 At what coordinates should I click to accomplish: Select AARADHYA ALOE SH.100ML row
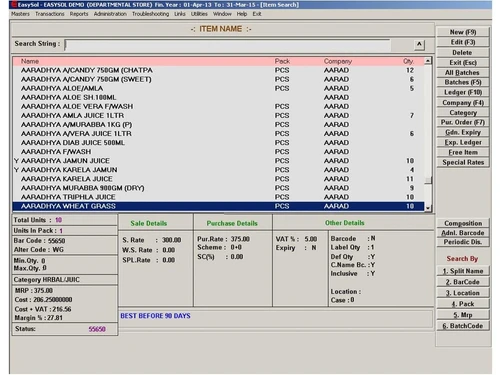[x=218, y=97]
